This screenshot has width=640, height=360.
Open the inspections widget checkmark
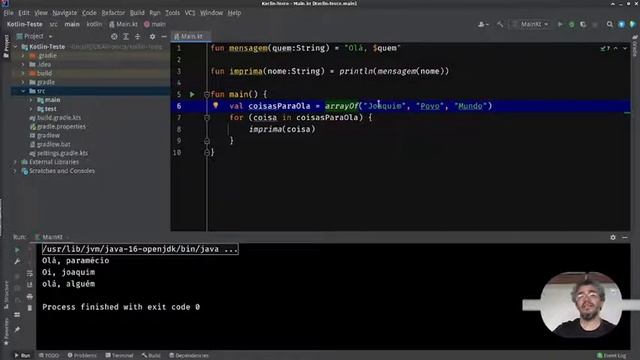pos(605,49)
